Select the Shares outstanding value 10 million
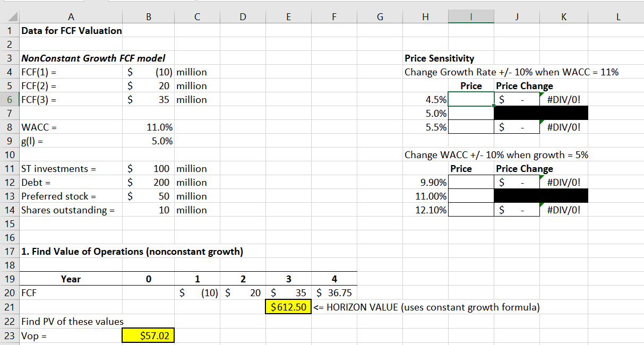Screen dimensions: 644x345 point(148,210)
